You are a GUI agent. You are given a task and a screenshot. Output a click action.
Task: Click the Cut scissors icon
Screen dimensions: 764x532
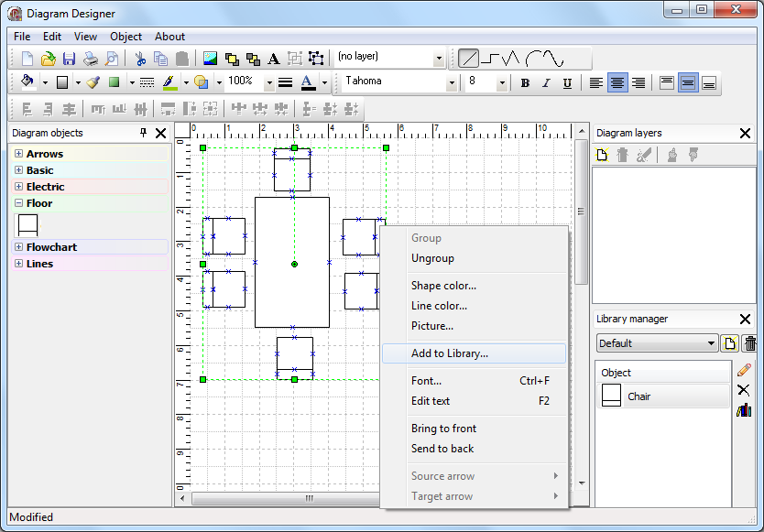pyautogui.click(x=140, y=59)
